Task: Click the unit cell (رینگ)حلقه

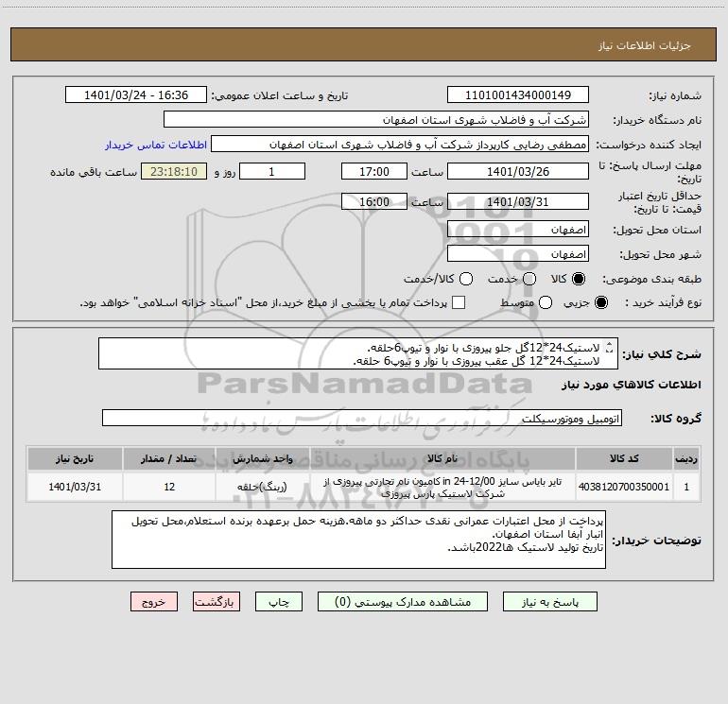Action: tap(262, 487)
